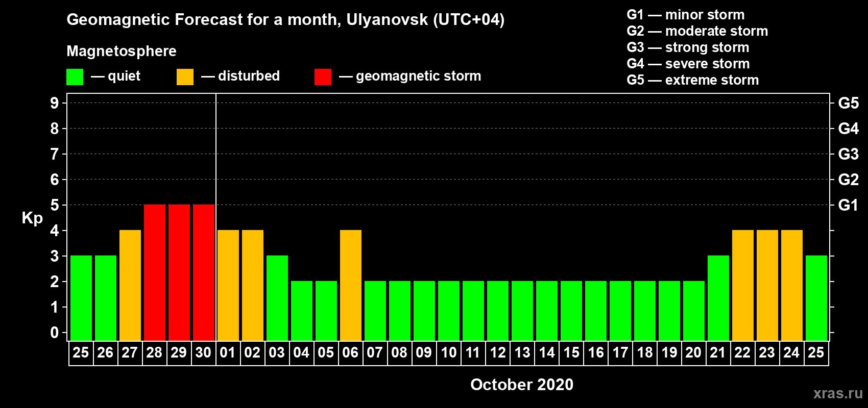
Task: Click the 'G5' right-axis label
Action: tap(849, 103)
